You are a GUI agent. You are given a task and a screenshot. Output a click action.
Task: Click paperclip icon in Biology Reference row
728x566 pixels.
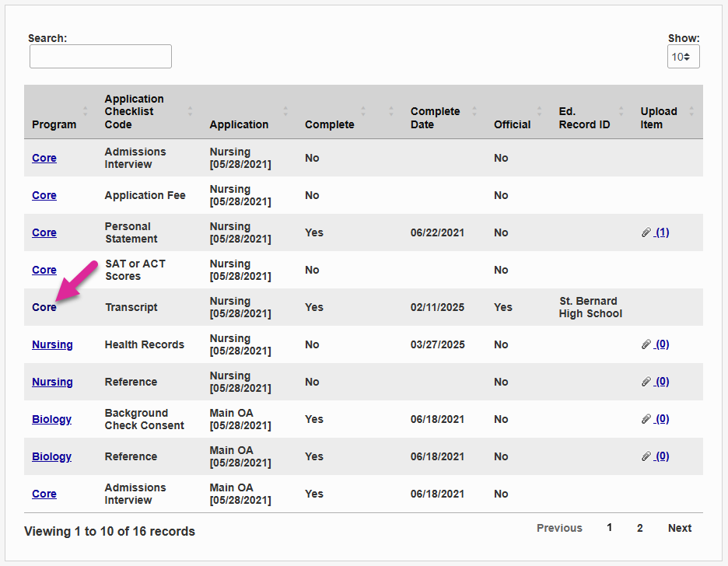646,456
